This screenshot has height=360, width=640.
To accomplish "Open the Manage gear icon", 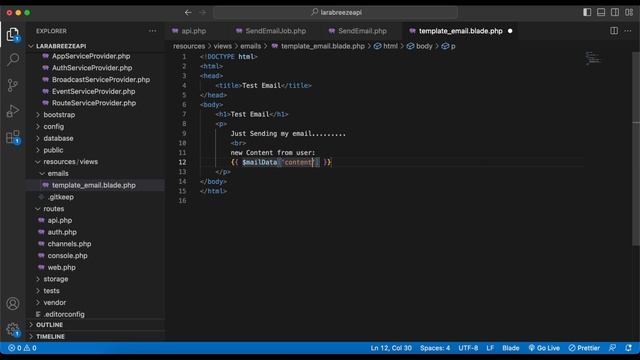I will (x=13, y=329).
